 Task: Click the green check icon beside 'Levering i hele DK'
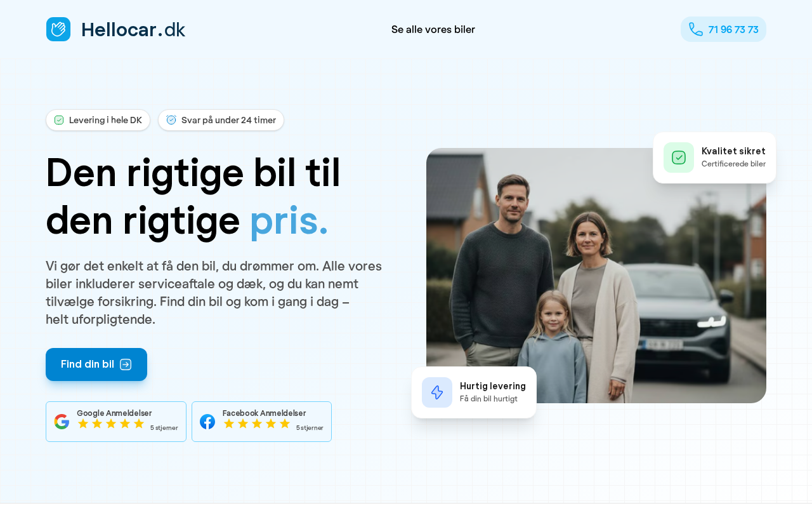(x=59, y=120)
